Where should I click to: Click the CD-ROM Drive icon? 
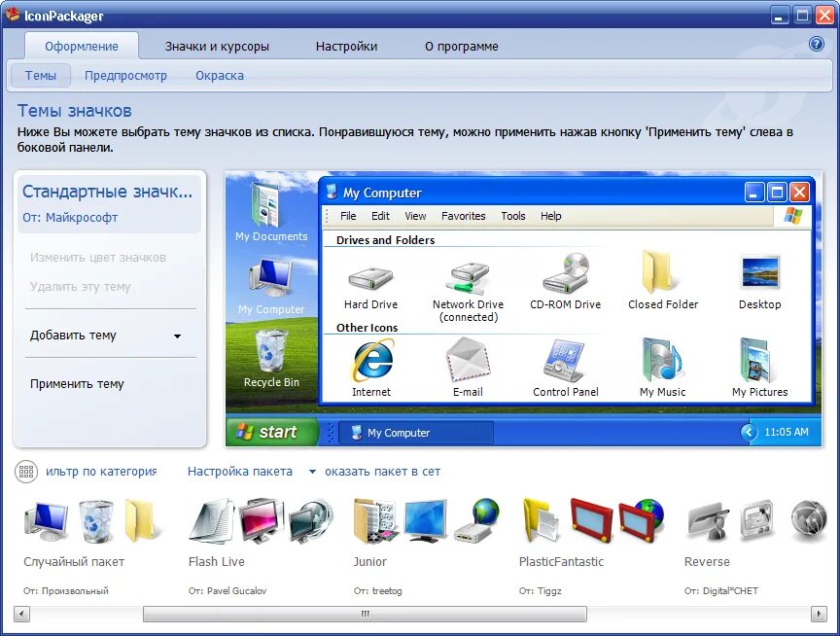click(566, 273)
